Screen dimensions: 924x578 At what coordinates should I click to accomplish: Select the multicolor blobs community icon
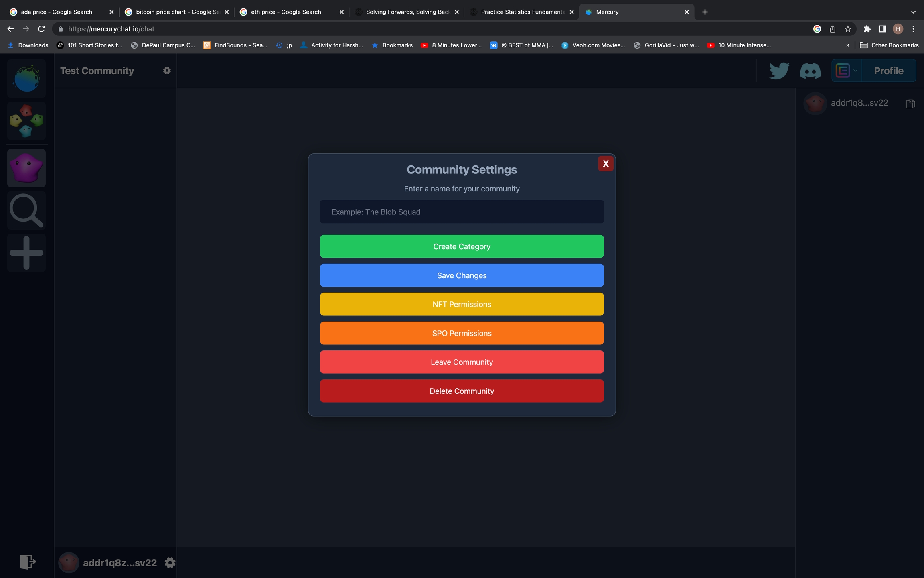click(26, 121)
